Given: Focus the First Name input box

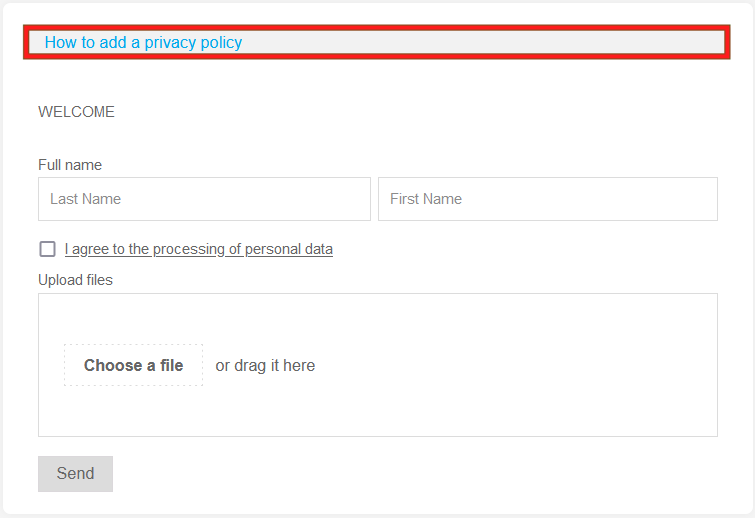Looking at the screenshot, I should pos(547,199).
